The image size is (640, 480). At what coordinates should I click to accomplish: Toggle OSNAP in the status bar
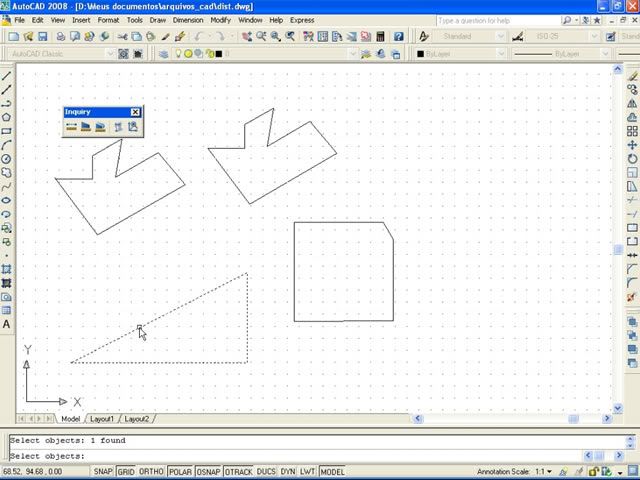(x=208, y=472)
